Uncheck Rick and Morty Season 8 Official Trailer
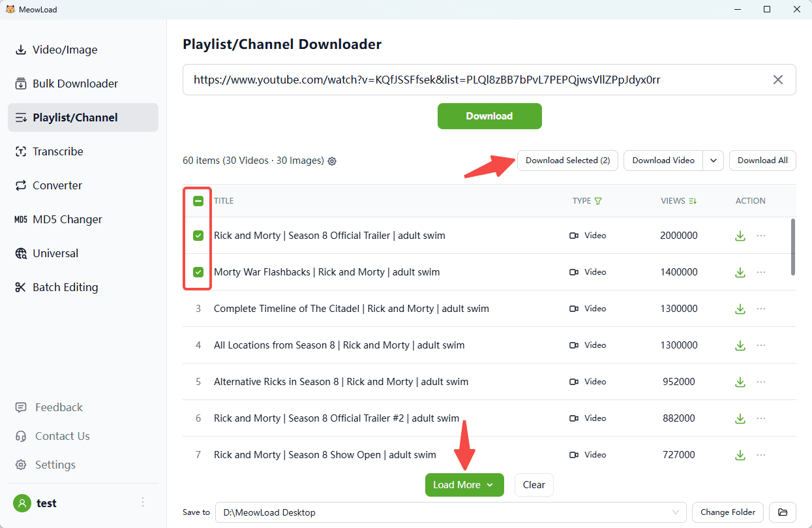Viewport: 812px width, 528px height. click(x=198, y=236)
